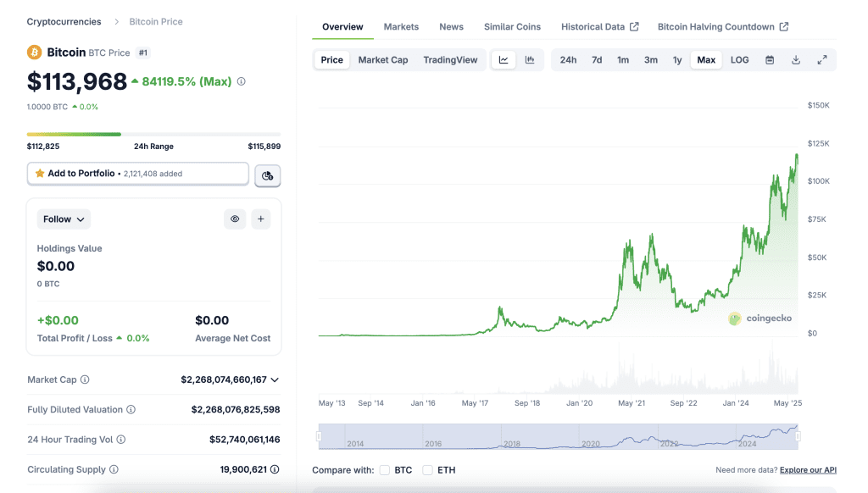The width and height of the screenshot is (868, 493).
Task: Click the Total Profit / Loss label
Action: [x=75, y=338]
